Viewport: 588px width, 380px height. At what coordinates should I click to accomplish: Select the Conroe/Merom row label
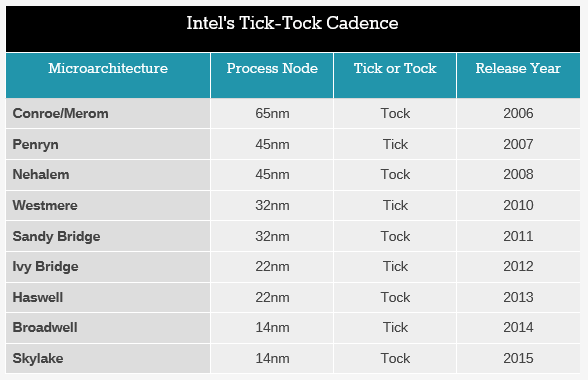tap(108, 114)
